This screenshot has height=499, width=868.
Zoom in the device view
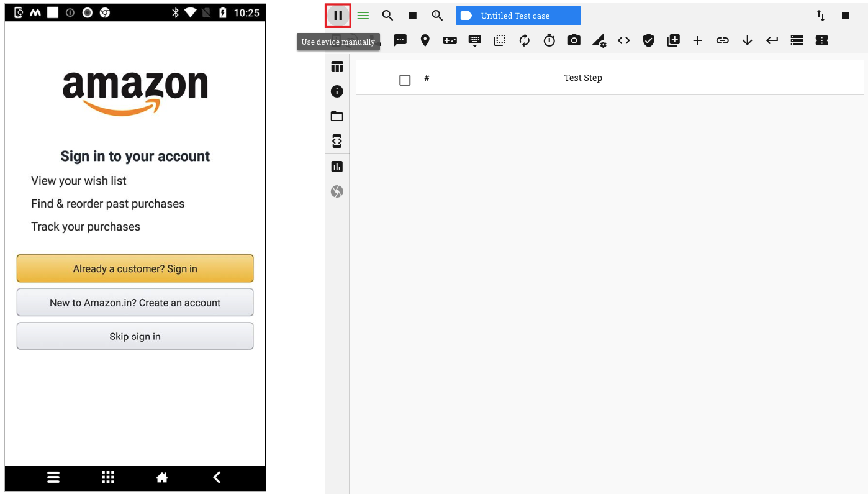[x=438, y=16]
